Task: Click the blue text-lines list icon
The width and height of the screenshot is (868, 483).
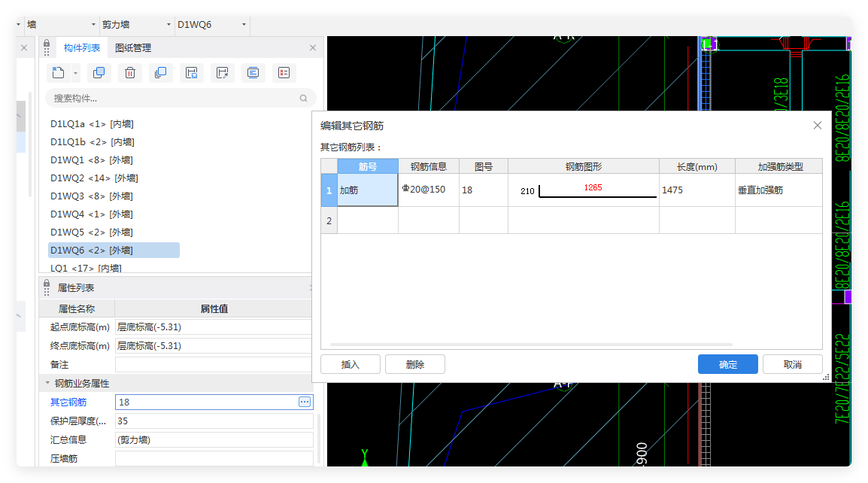Action: tap(253, 72)
